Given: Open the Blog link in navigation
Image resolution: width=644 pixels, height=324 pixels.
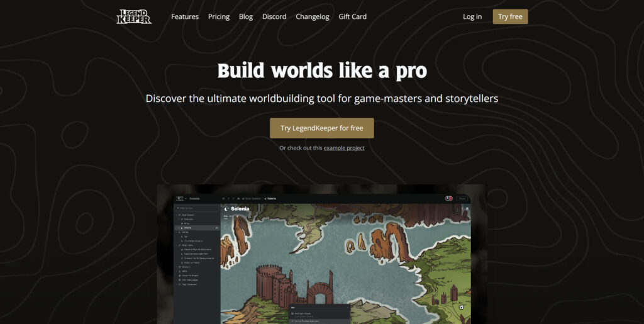Looking at the screenshot, I should coord(246,17).
